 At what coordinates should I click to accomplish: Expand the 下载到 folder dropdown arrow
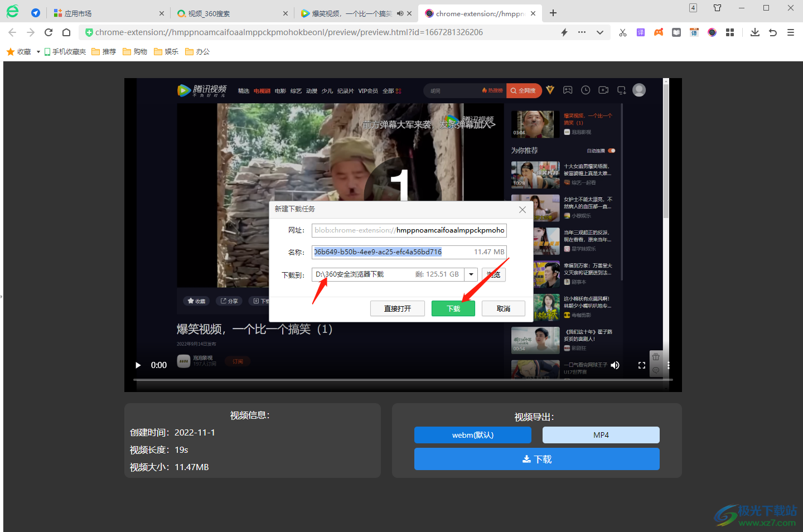pyautogui.click(x=472, y=274)
